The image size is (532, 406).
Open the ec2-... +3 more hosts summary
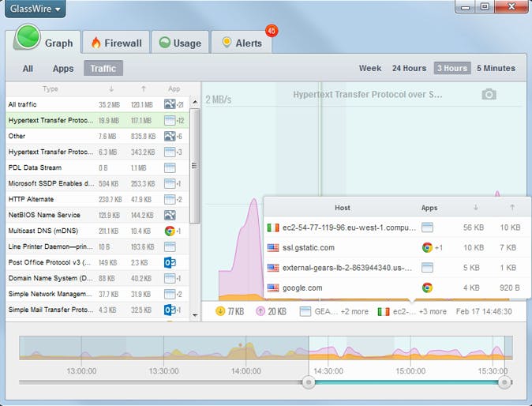point(412,311)
